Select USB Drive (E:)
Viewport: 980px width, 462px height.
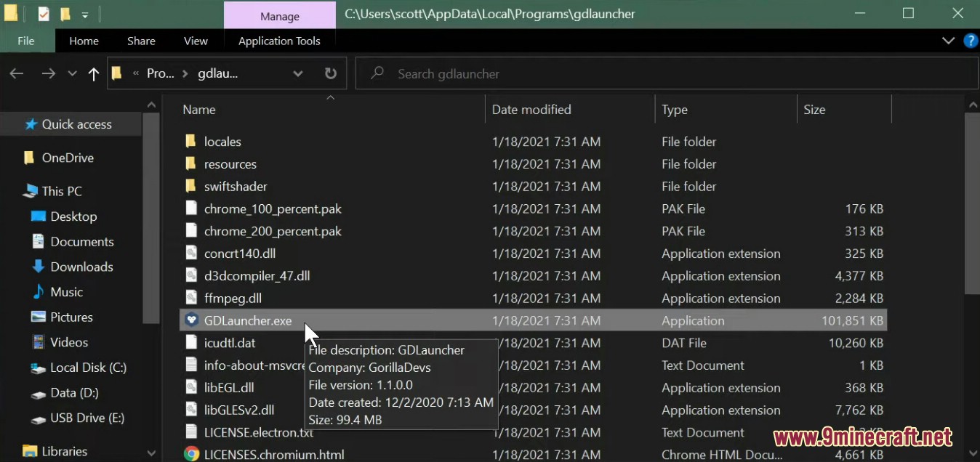point(87,418)
